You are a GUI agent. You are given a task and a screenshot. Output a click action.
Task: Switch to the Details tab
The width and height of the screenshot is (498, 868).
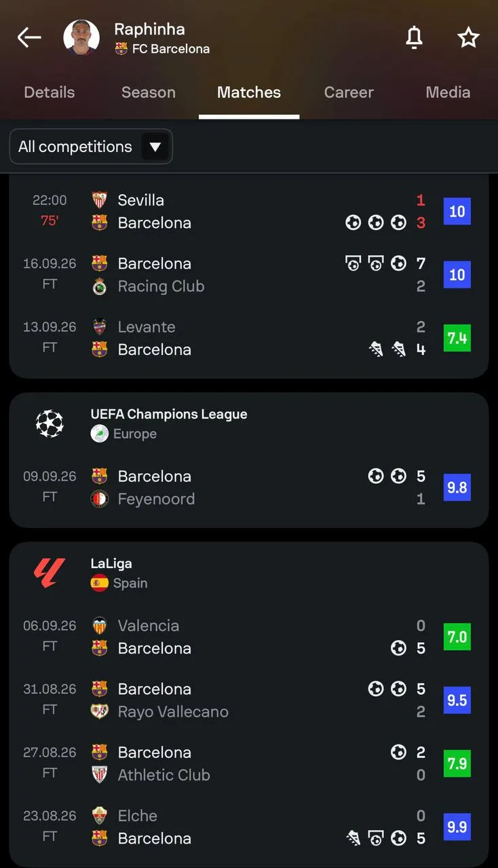point(50,92)
